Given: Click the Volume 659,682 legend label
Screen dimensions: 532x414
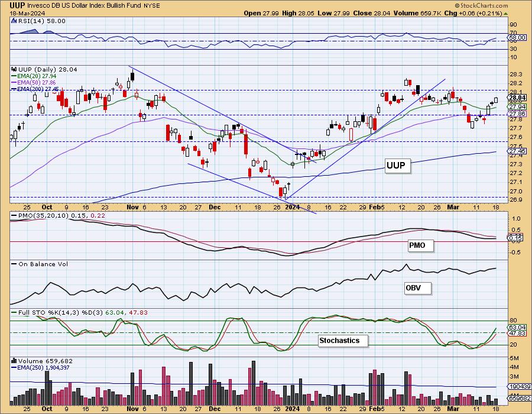Looking at the screenshot, I should 46,361.
